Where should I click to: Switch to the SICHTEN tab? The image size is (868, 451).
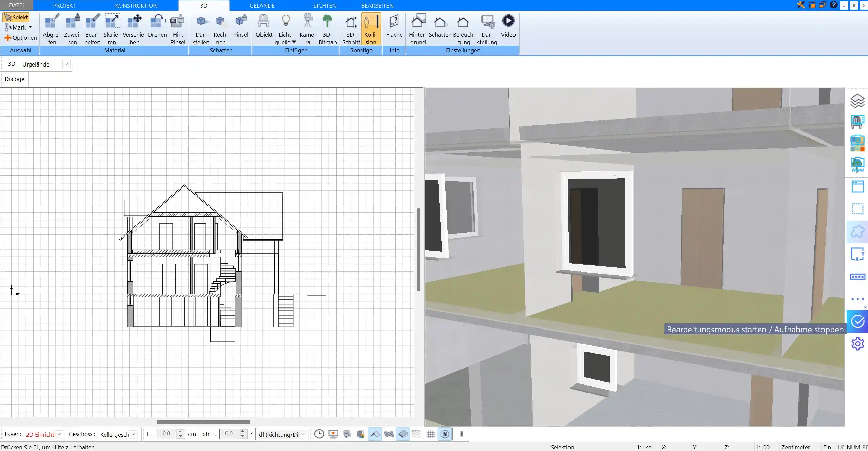click(325, 5)
